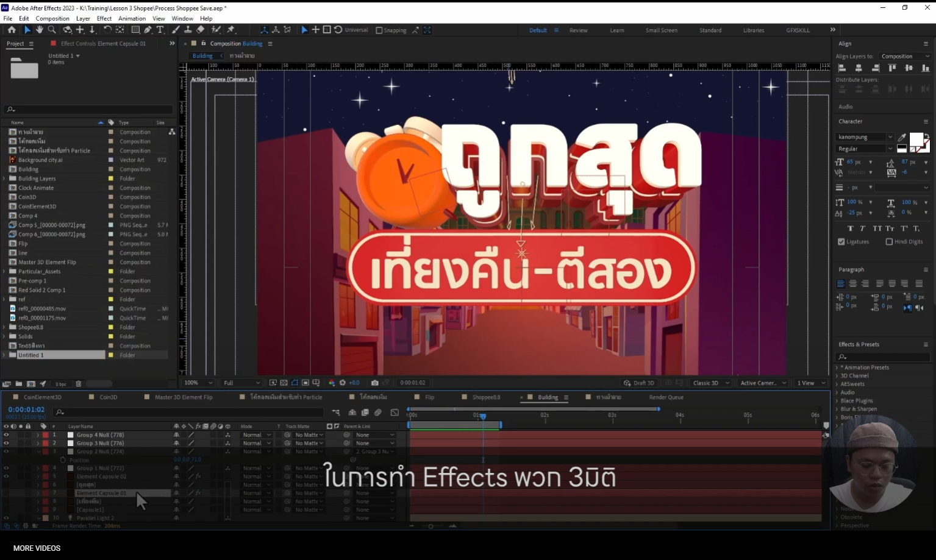Uncheck the Ligatures checkbox
This screenshot has width=936, height=560.
point(841,242)
